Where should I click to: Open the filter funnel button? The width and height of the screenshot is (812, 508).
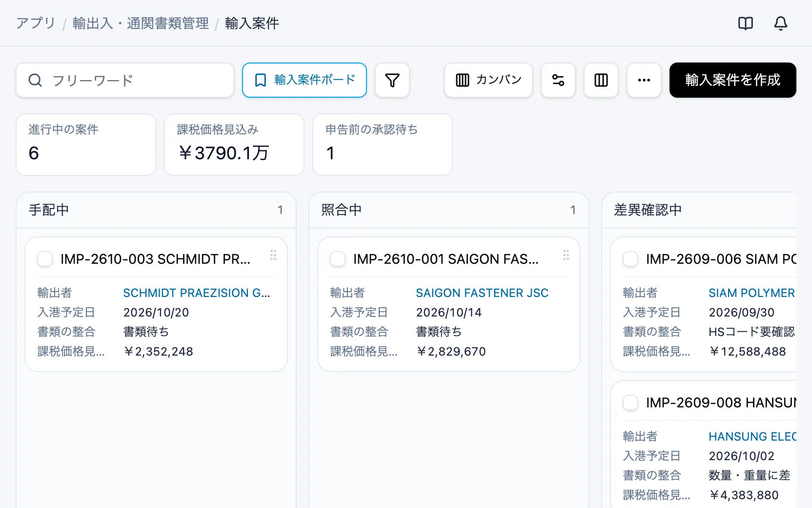click(392, 80)
